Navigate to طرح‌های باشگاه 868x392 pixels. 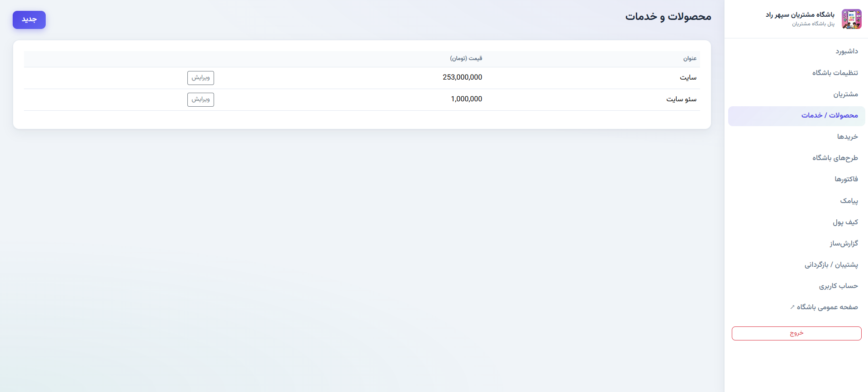796,158
